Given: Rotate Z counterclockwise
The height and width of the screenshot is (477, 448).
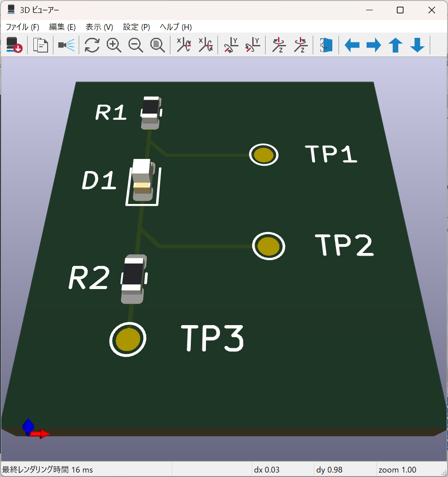Looking at the screenshot, I should coord(301,45).
